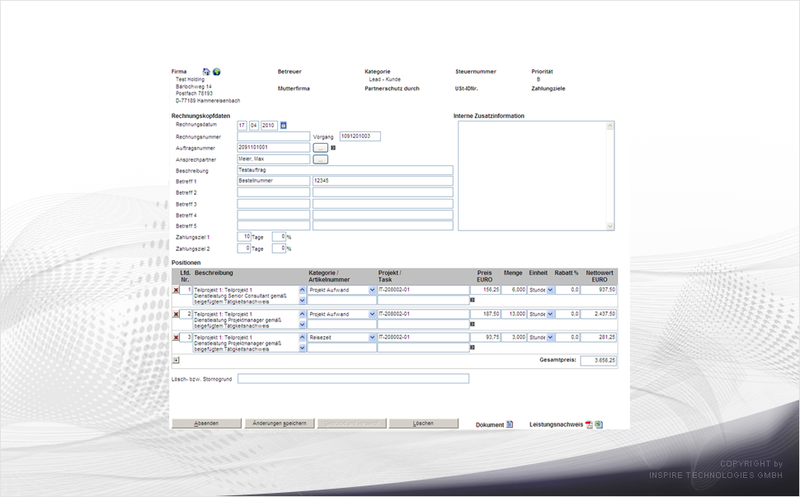The image size is (800, 497).
Task: Click the Rechnungsnummer input field
Action: pyautogui.click(x=273, y=136)
